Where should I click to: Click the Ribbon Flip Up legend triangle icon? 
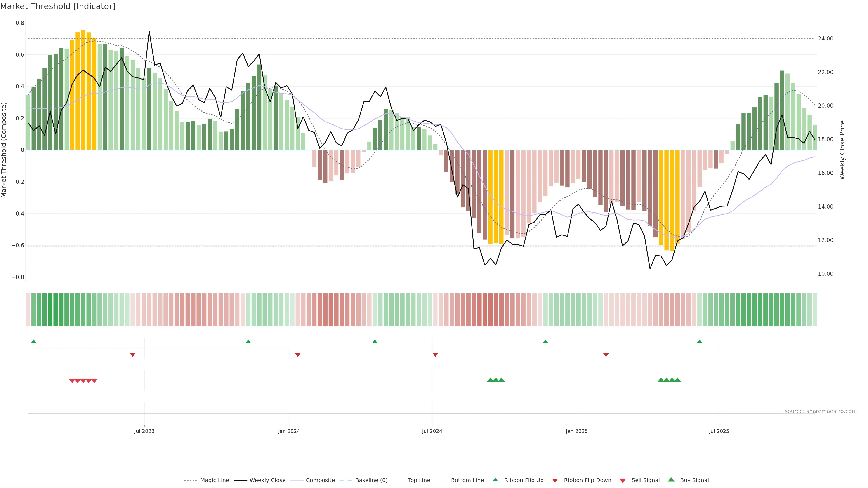(x=495, y=480)
